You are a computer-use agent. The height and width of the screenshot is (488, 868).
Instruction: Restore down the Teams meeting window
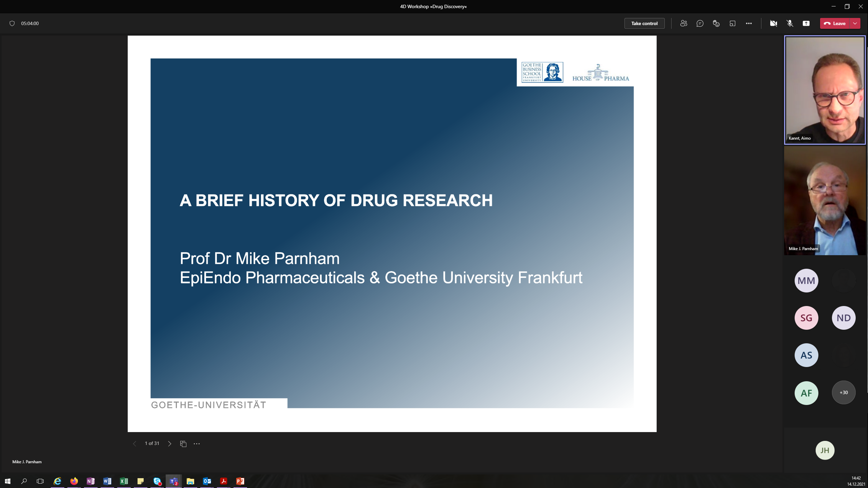[x=847, y=7]
